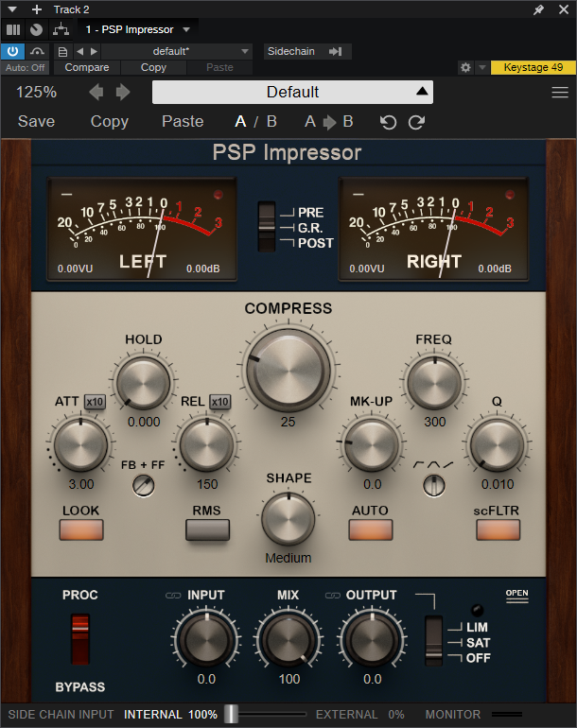Switch A / B comparison state
This screenshot has height=728, width=577.
(x=255, y=122)
